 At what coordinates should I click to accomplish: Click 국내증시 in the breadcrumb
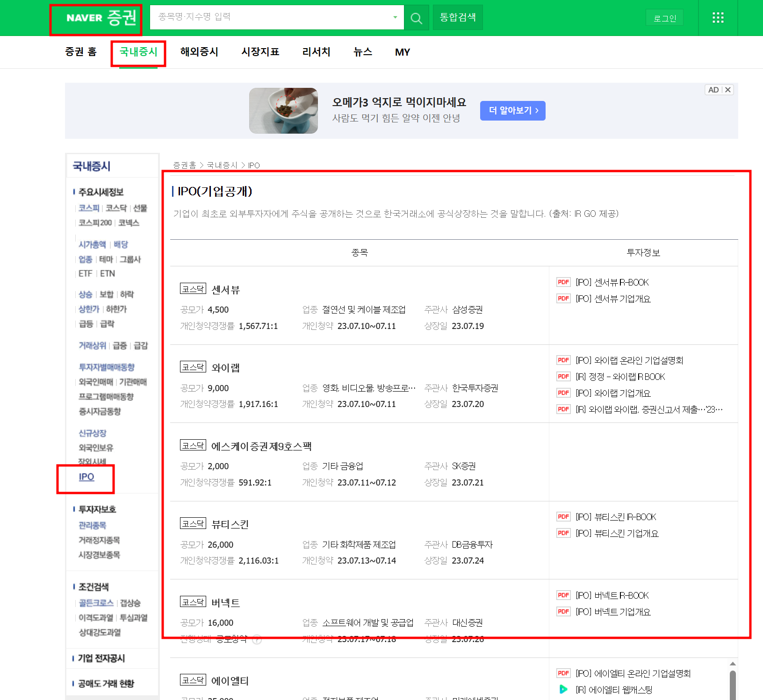point(222,165)
